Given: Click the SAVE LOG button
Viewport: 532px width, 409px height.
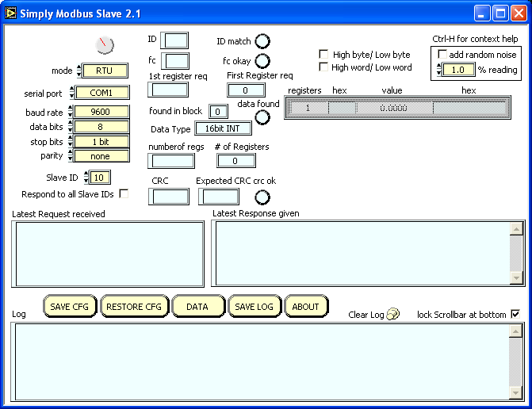Looking at the screenshot, I should [x=255, y=306].
